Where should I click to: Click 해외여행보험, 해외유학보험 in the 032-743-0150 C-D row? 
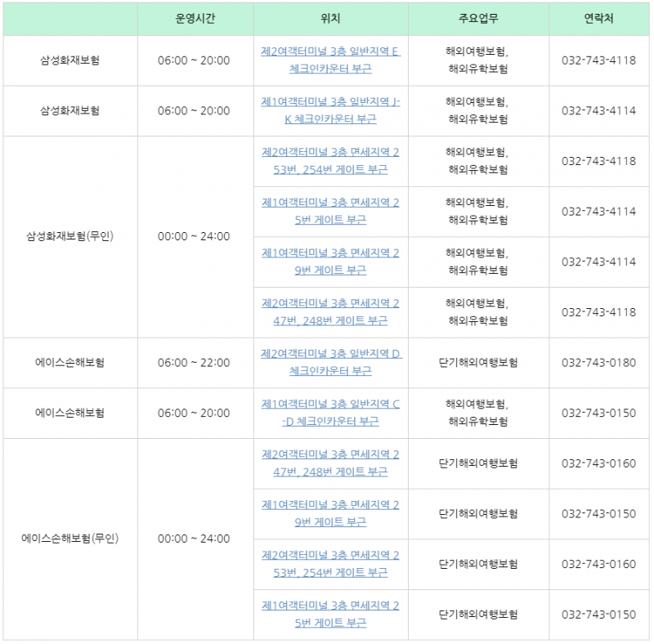coord(477,413)
